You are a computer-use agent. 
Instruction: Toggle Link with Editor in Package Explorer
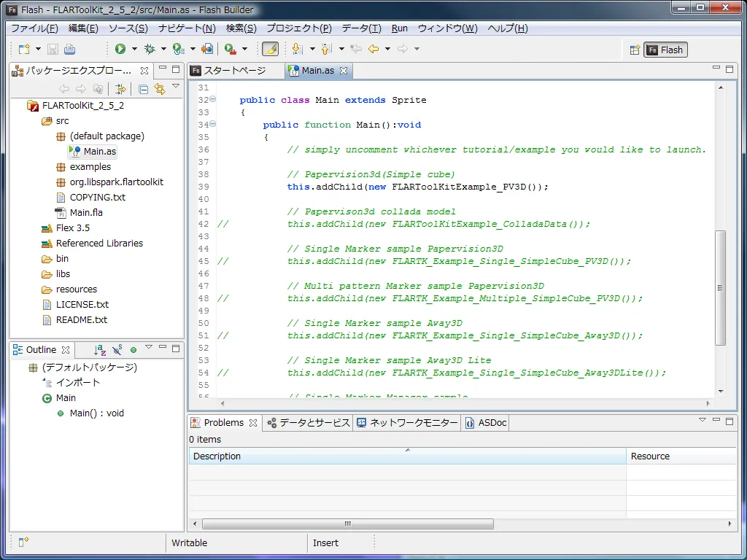point(160,89)
